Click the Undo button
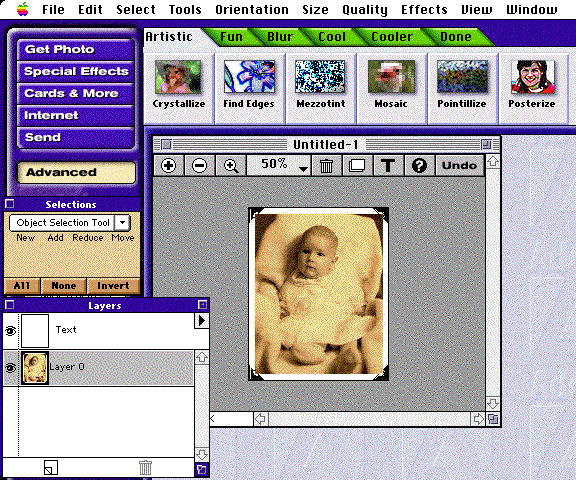The width and height of the screenshot is (576, 480). pyautogui.click(x=459, y=166)
